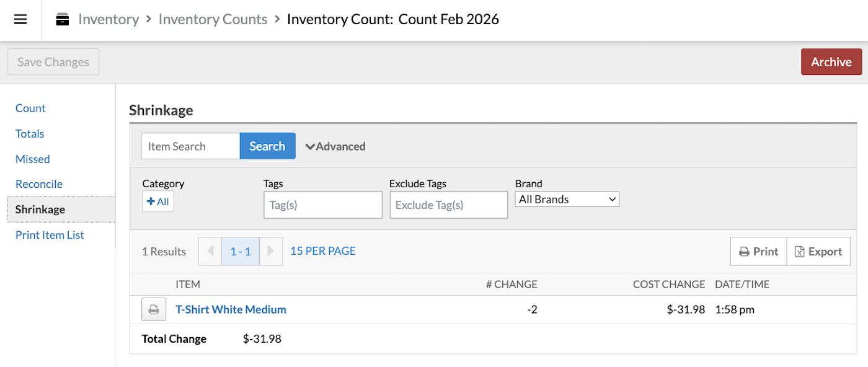The image size is (868, 367).
Task: Click the Tags input field
Action: pyautogui.click(x=322, y=205)
